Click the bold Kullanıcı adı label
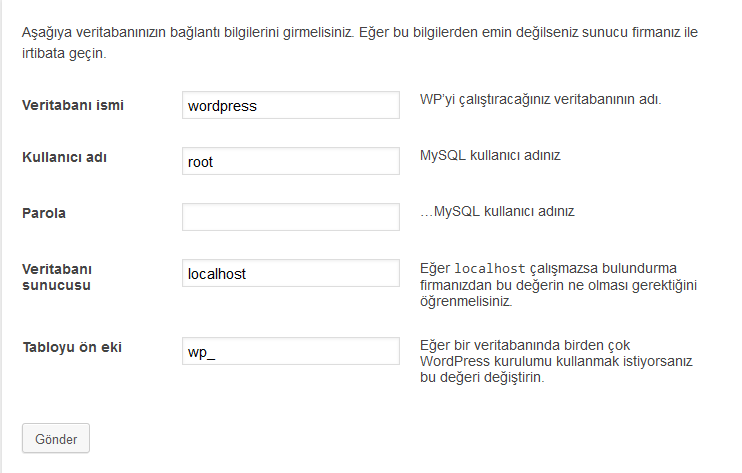Viewport: 742px width, 473px height. pyautogui.click(x=64, y=157)
